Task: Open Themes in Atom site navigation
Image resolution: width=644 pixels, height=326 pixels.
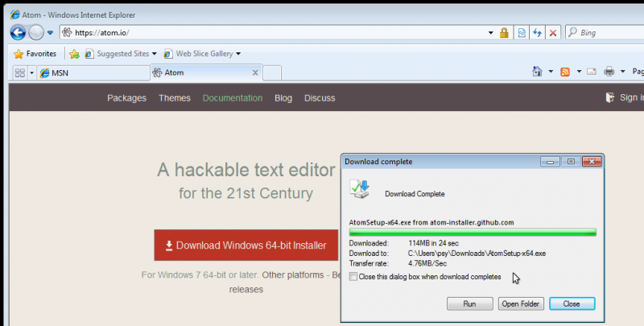Action: point(175,98)
